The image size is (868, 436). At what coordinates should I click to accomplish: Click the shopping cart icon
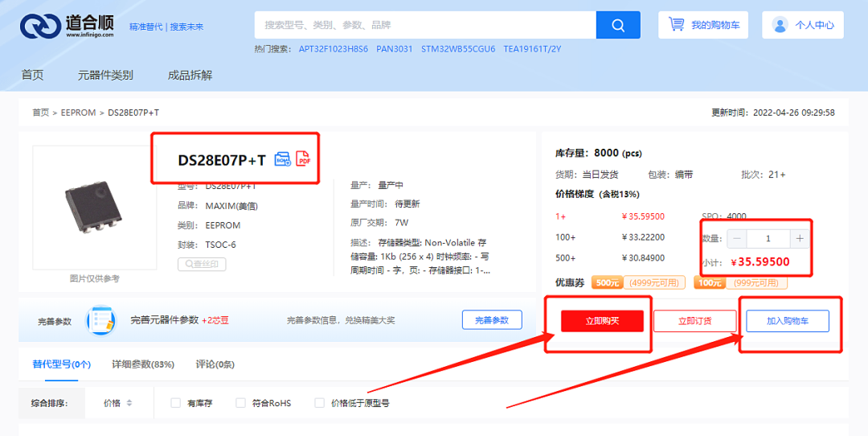coord(676,24)
